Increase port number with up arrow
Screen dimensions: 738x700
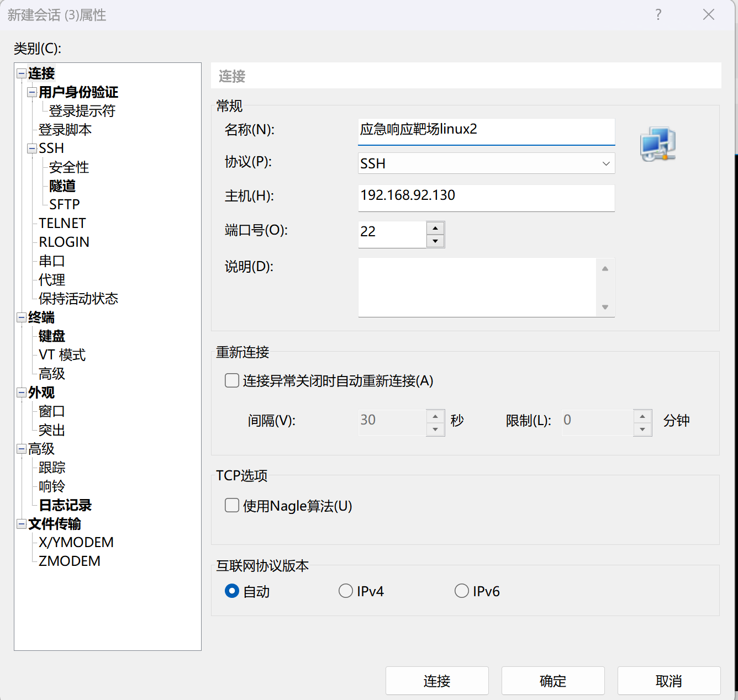coord(435,228)
